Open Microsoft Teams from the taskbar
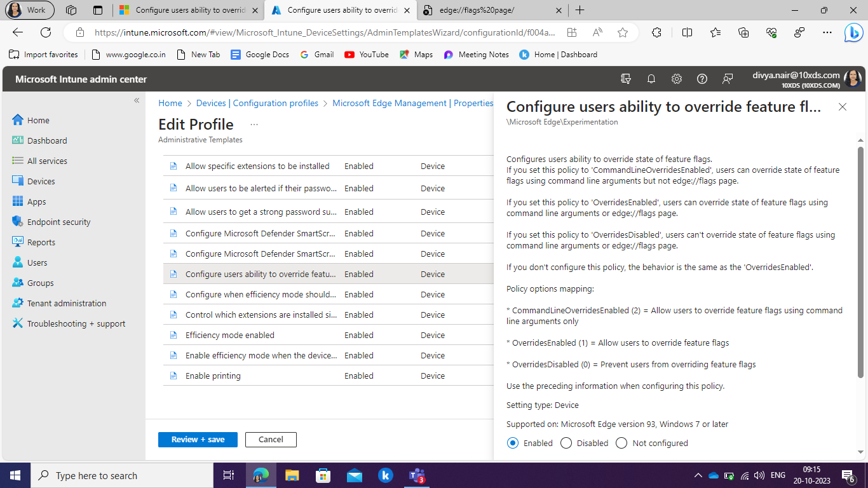This screenshot has height=488, width=868. pyautogui.click(x=417, y=475)
